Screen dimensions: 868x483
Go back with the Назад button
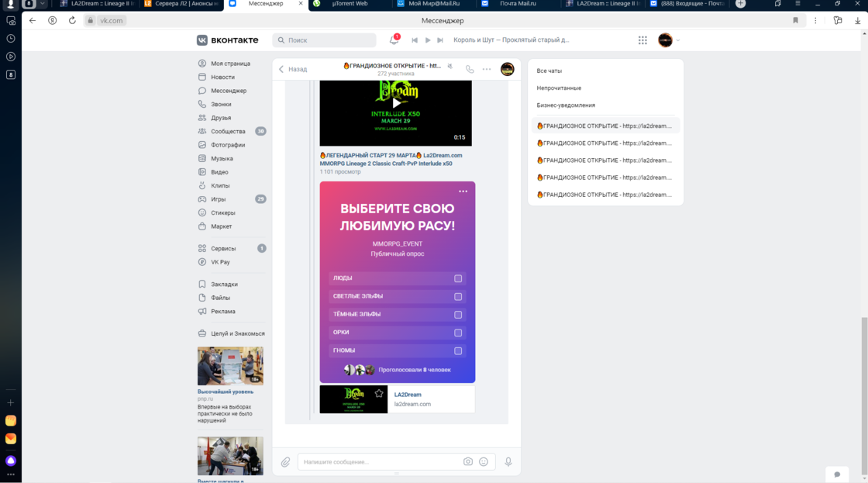[293, 69]
